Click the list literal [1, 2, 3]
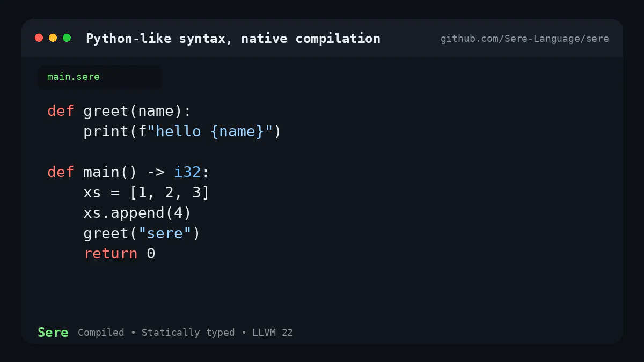This screenshot has height=362, width=644. [x=170, y=193]
